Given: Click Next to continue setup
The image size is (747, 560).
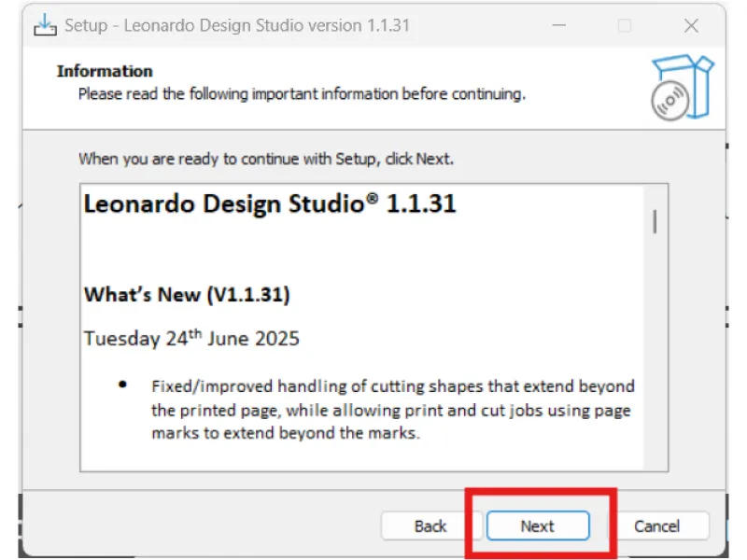Looking at the screenshot, I should (537, 526).
